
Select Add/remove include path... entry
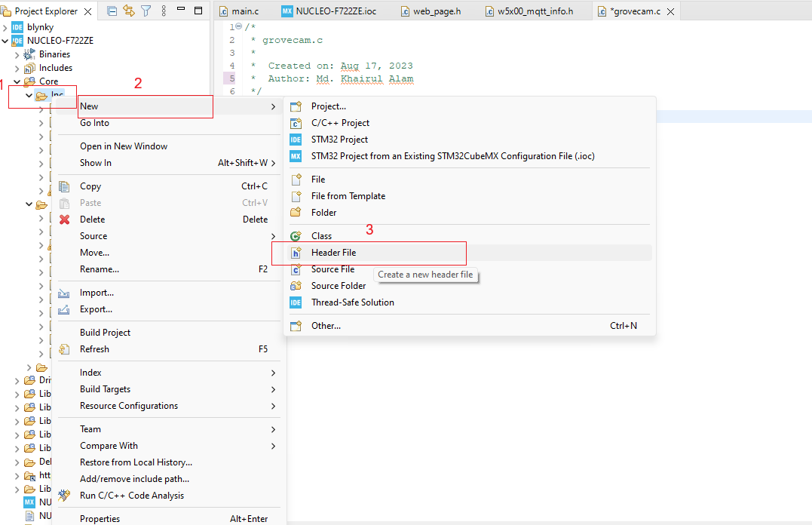[169, 479]
